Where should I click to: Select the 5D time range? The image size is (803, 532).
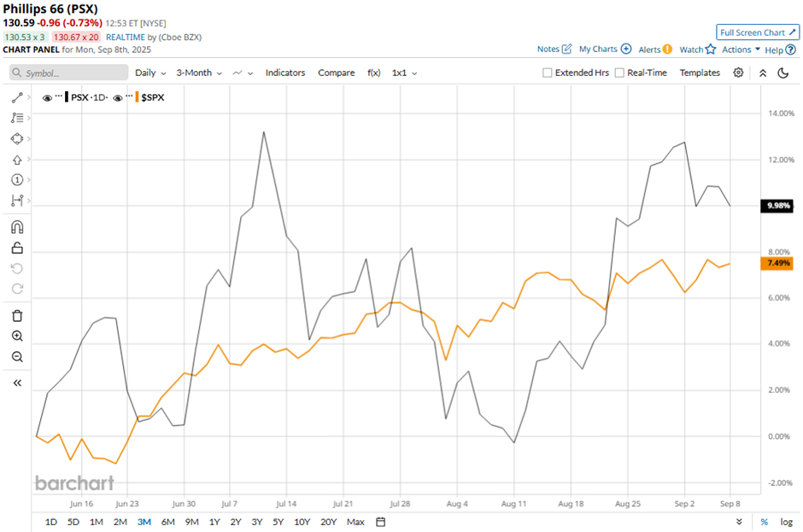[x=73, y=522]
